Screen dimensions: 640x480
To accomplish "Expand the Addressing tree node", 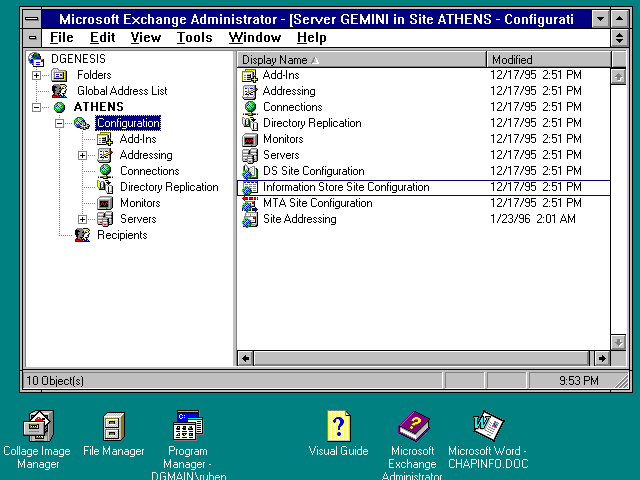I will click(82, 156).
